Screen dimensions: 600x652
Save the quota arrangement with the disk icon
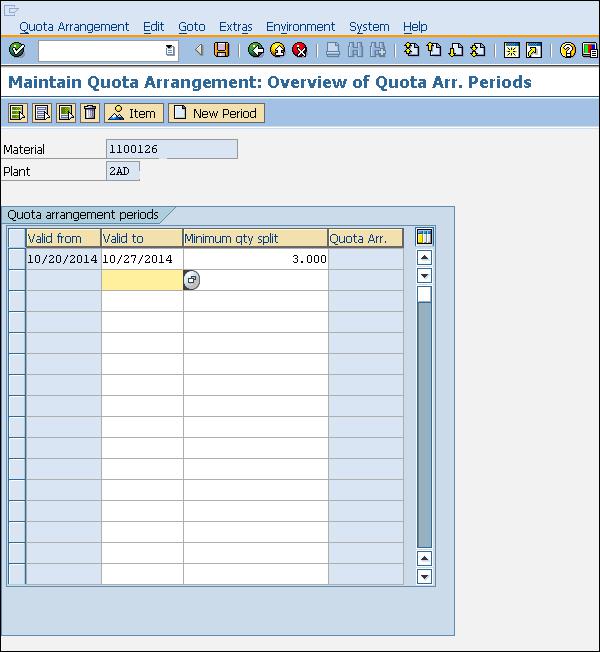tap(221, 50)
